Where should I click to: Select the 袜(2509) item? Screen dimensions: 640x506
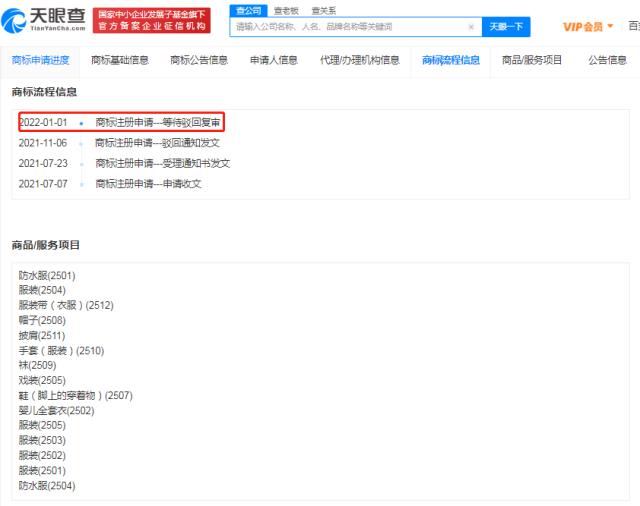click(38, 365)
